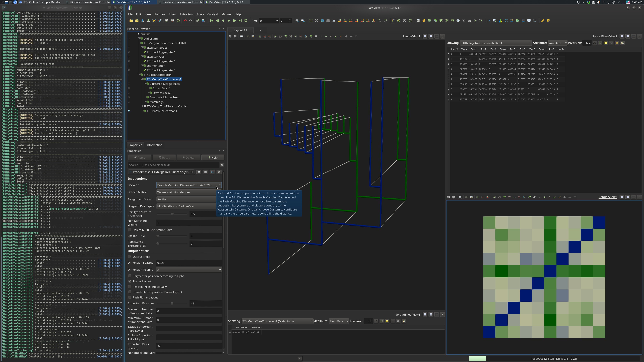Screen dimensions: 644x362
Task: Switch to the Information tab
Action: 154,145
